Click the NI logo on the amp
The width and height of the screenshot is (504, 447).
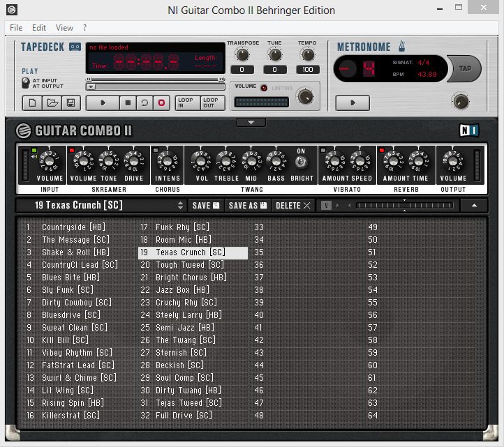(x=469, y=130)
